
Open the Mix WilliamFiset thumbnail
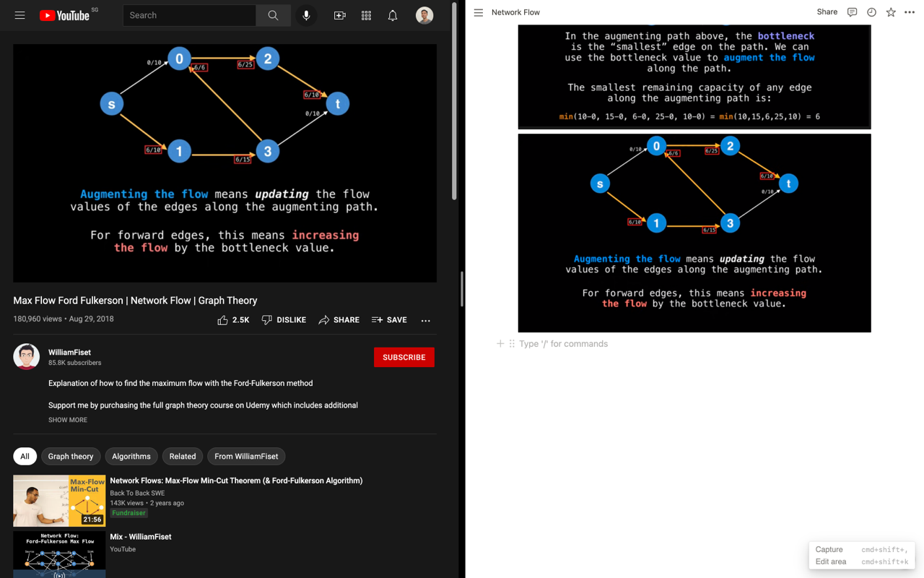click(x=59, y=555)
